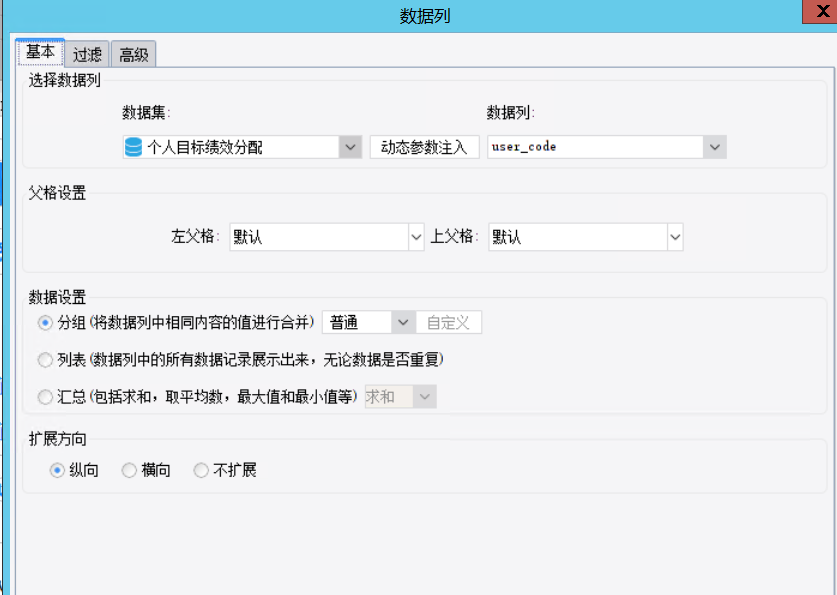
Task: Click the blue database icon in dataset field
Action: coord(133,147)
